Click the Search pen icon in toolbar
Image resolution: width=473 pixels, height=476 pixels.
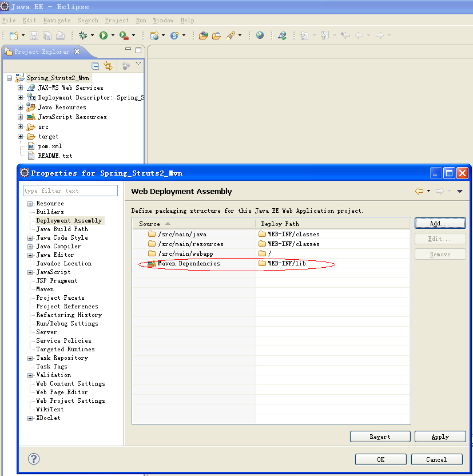coord(230,35)
